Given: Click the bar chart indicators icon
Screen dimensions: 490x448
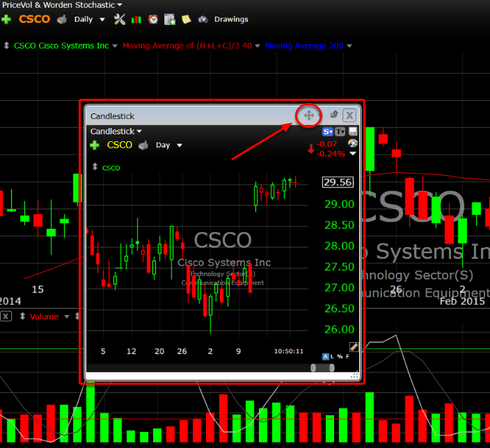Looking at the screenshot, I should click(136, 19).
